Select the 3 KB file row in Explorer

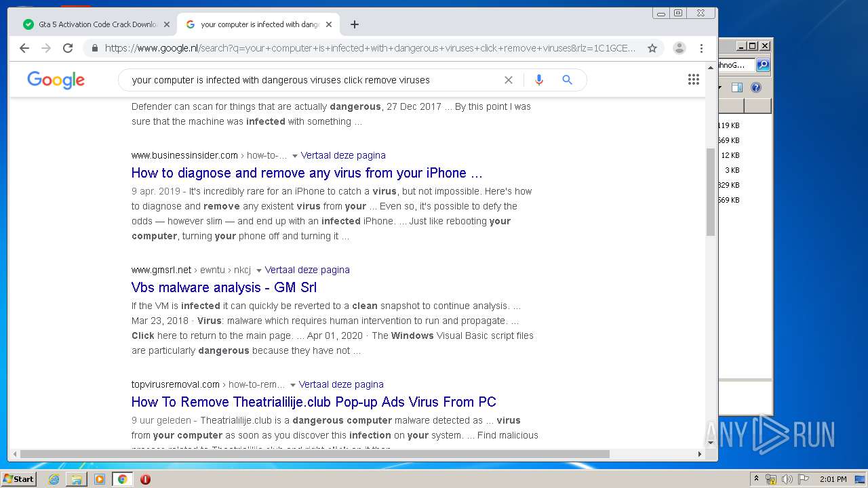[732, 170]
